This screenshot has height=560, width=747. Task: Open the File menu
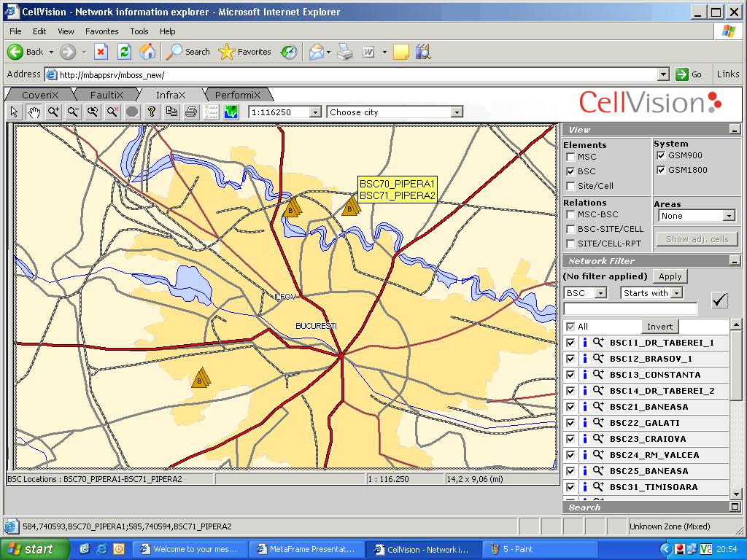click(x=15, y=31)
